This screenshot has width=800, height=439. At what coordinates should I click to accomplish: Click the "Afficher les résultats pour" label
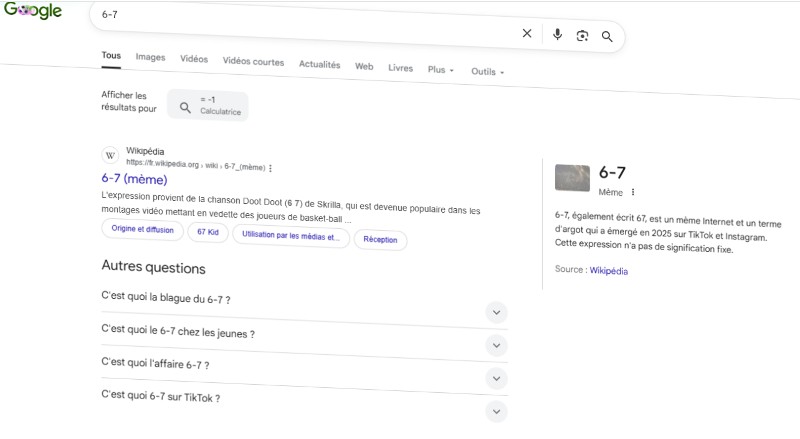coord(129,101)
